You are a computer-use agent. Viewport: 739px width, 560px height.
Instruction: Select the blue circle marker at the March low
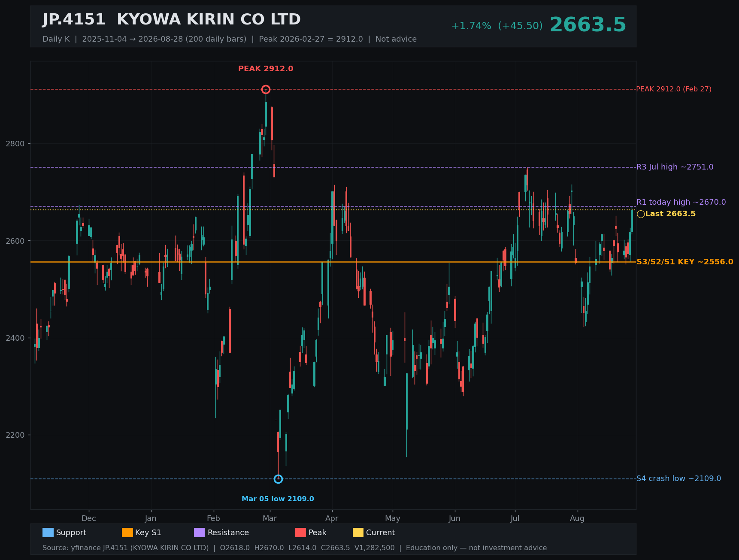tap(278, 479)
